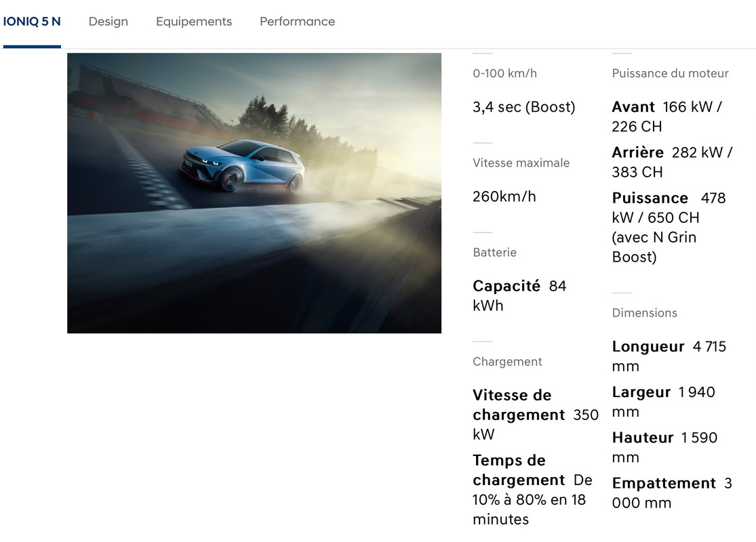
Task: Click 'Puissance 478 kW / 650 CH' text
Action: 669,228
